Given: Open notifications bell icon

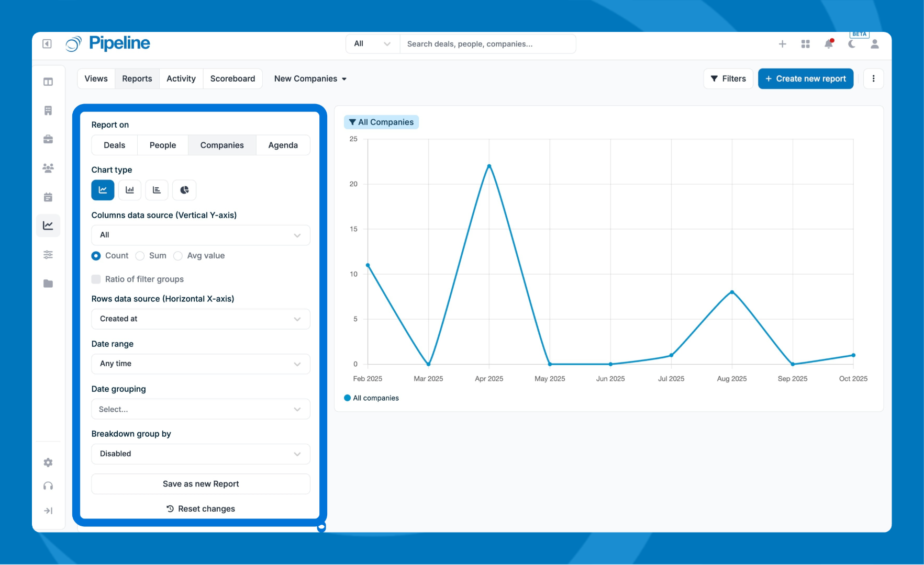Looking at the screenshot, I should (829, 44).
